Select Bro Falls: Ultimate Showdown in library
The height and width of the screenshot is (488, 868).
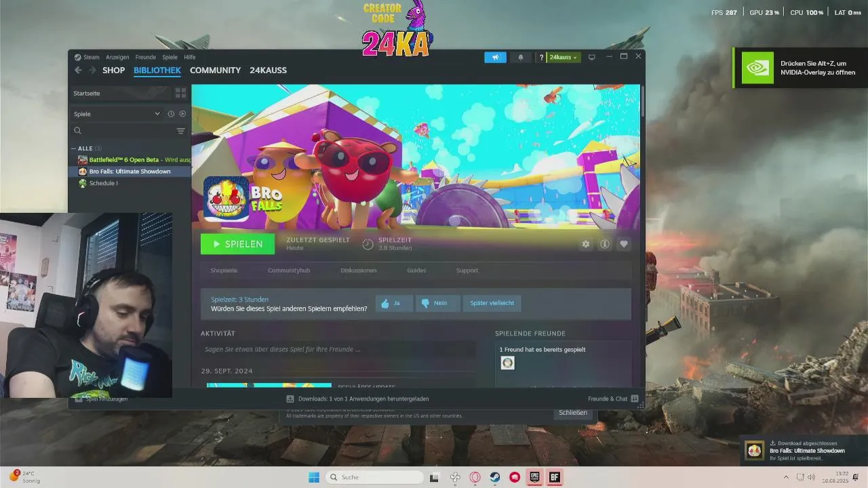130,171
